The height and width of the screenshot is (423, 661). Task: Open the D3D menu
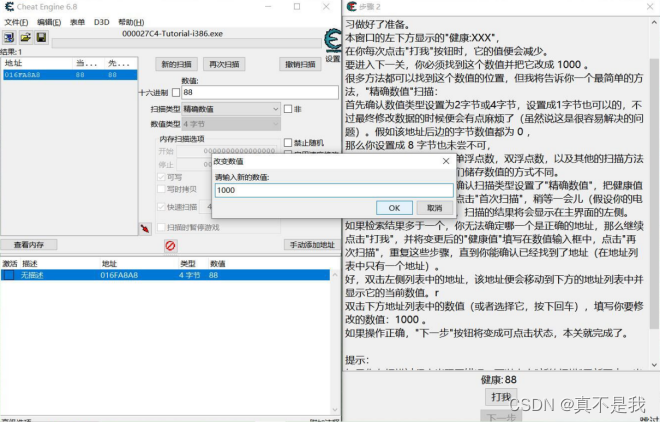(x=101, y=22)
